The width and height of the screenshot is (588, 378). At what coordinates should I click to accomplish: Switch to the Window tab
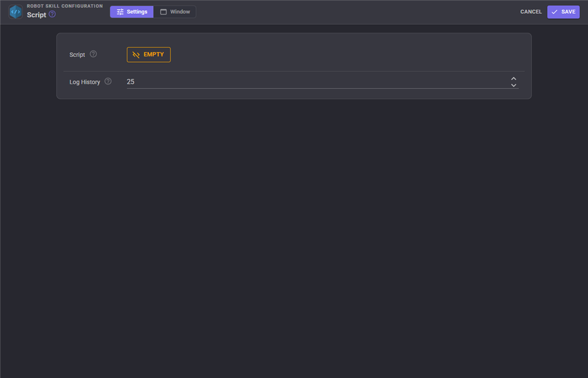(x=175, y=11)
